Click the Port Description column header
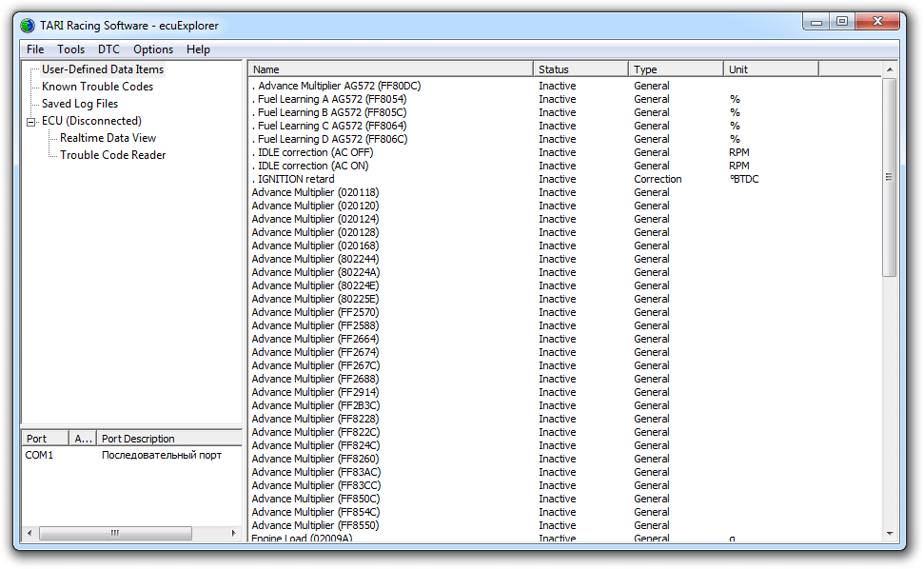Image resolution: width=924 pixels, height=569 pixels. [169, 439]
